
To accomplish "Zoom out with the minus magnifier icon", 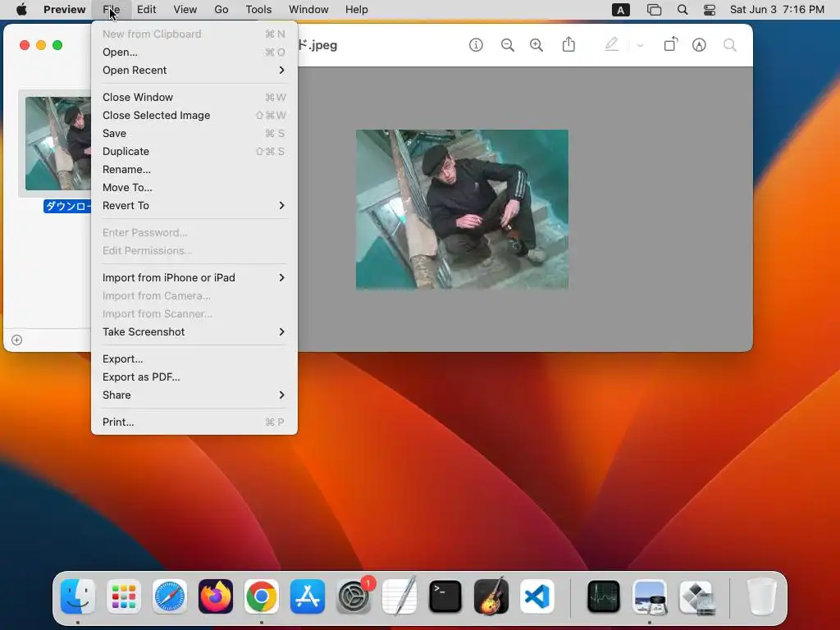I will point(507,45).
